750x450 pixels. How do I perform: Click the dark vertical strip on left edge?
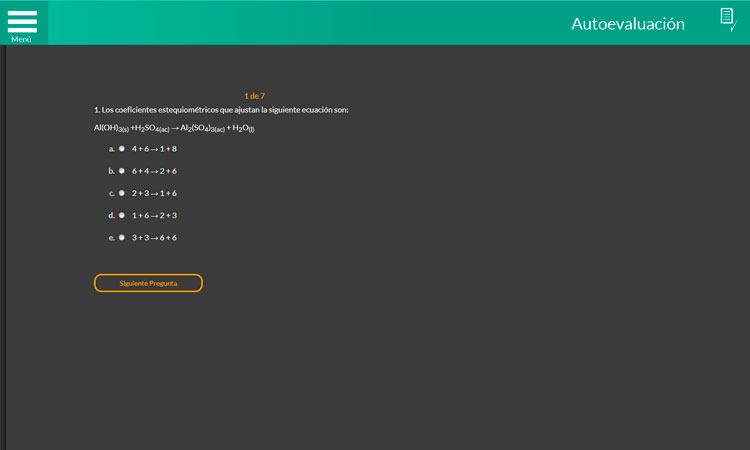[x=3, y=250]
